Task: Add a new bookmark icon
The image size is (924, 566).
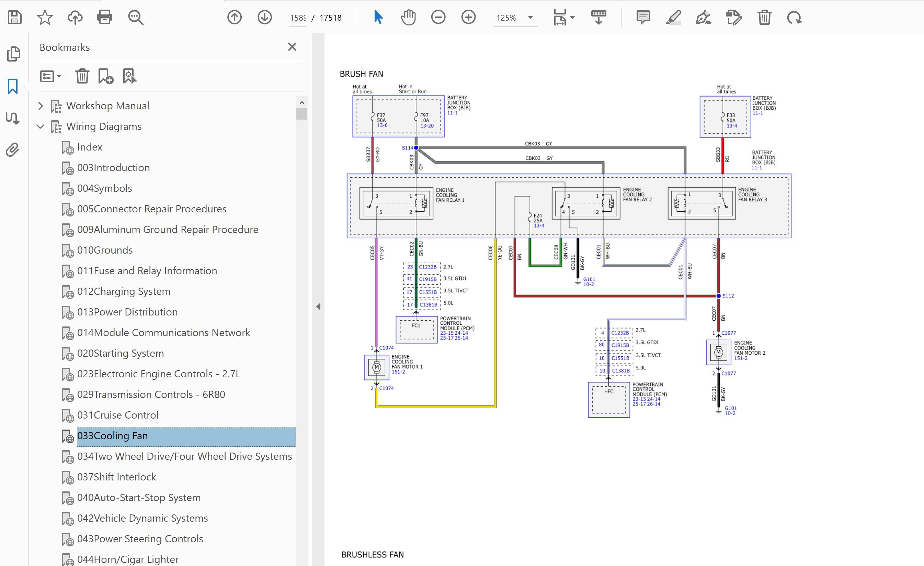Action: click(106, 76)
